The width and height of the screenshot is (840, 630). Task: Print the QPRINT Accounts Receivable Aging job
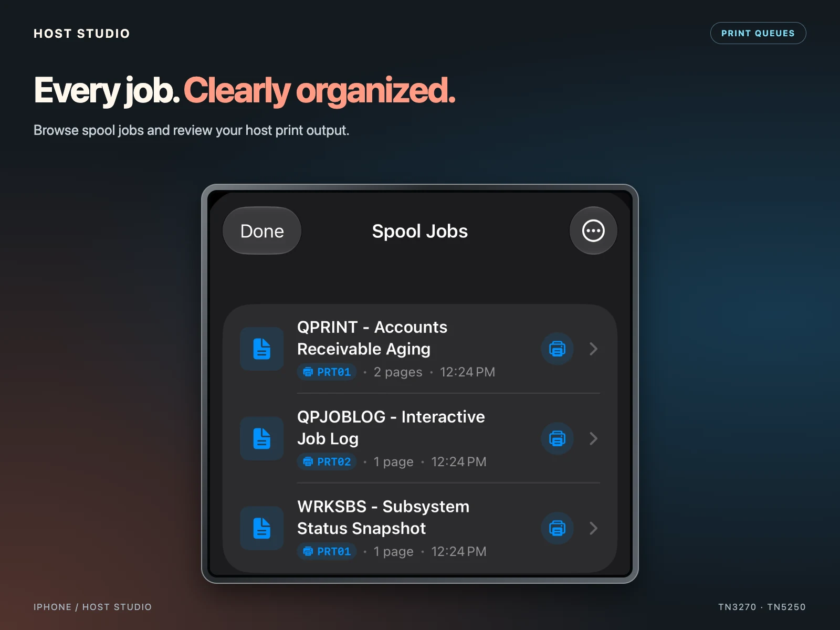coord(557,349)
